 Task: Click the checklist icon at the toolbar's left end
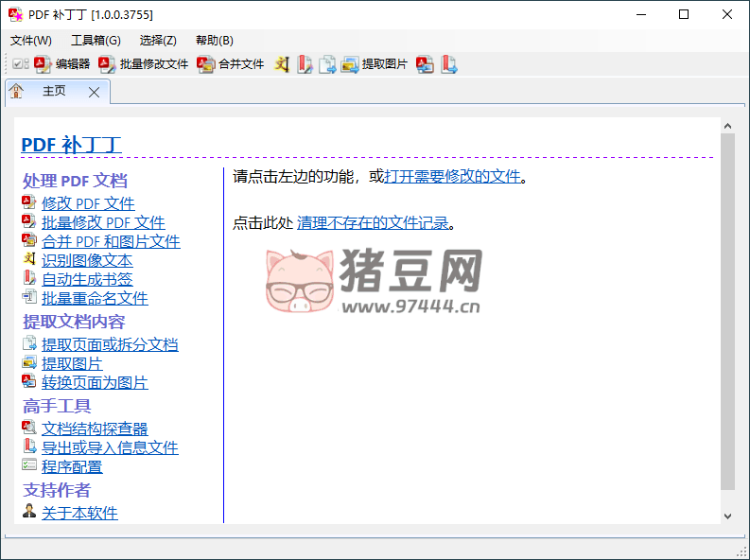click(x=20, y=64)
